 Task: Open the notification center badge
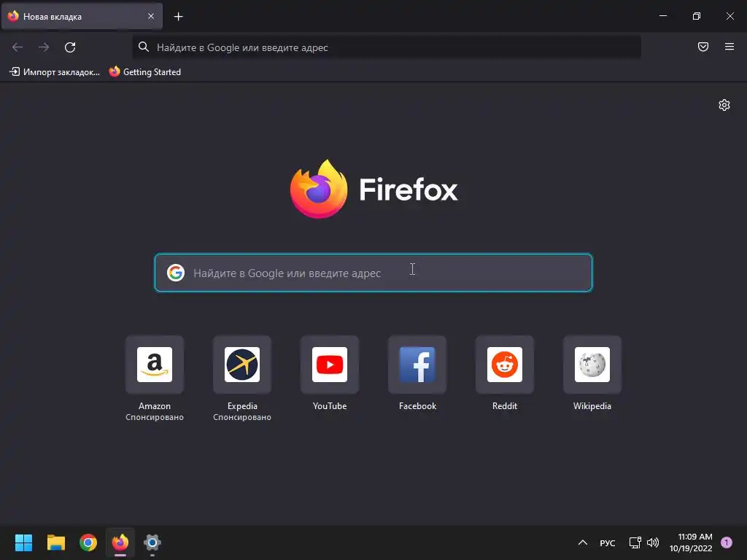click(727, 542)
